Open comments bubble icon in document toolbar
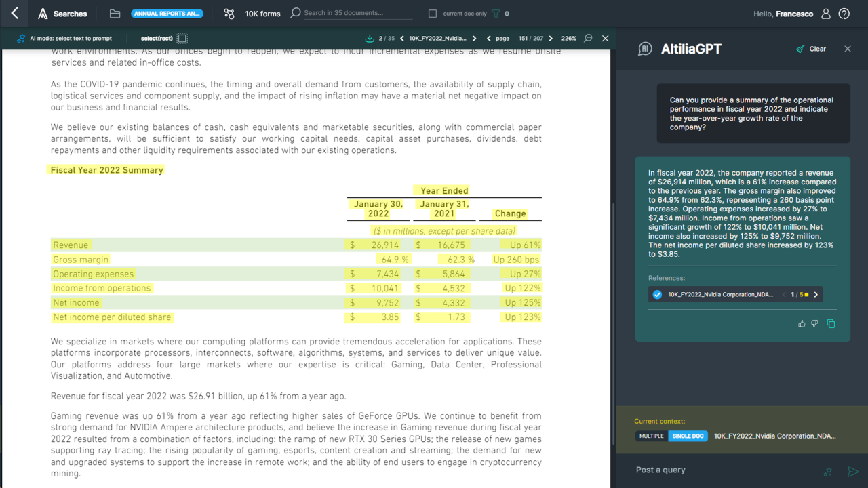 (x=588, y=39)
